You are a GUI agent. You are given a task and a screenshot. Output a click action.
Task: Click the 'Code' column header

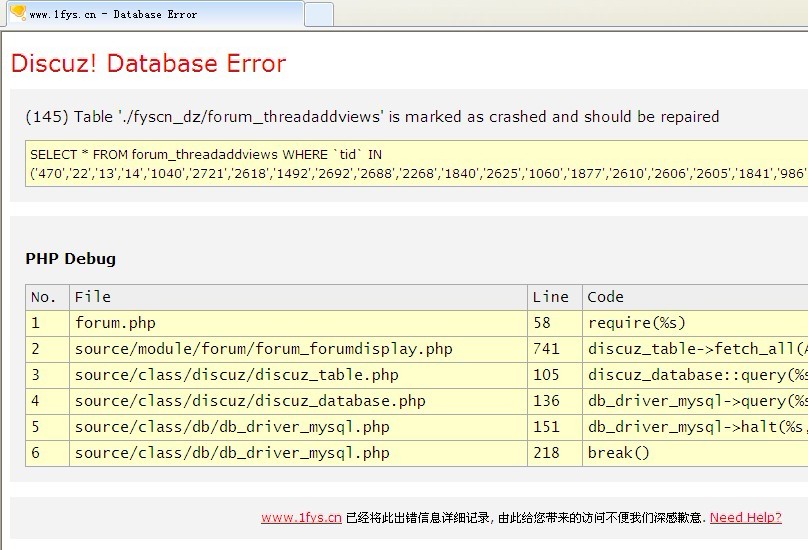pyautogui.click(x=695, y=297)
